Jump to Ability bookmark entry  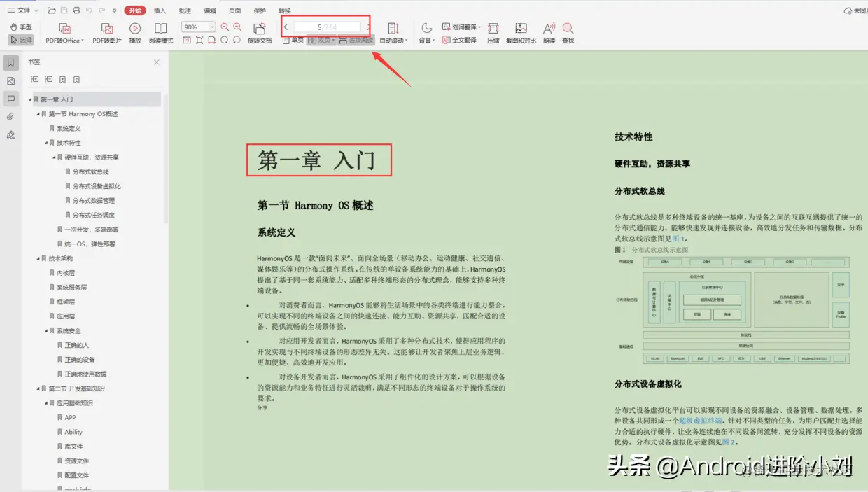point(73,432)
